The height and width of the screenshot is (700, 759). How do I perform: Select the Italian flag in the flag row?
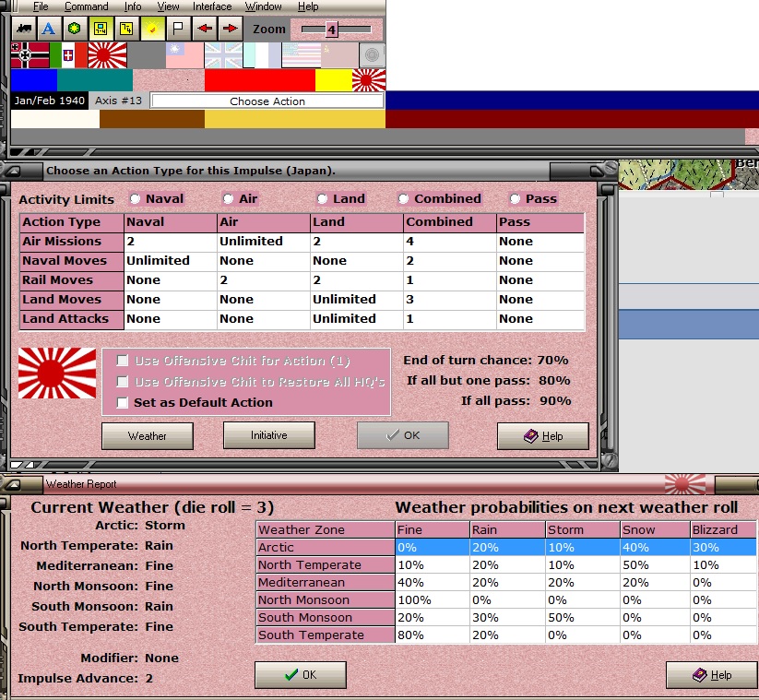[69, 55]
